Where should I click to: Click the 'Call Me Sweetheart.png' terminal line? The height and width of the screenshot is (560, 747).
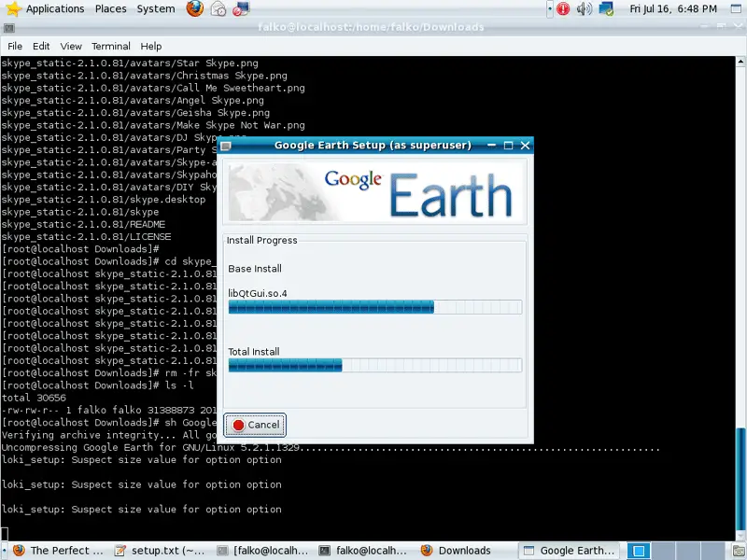click(153, 88)
